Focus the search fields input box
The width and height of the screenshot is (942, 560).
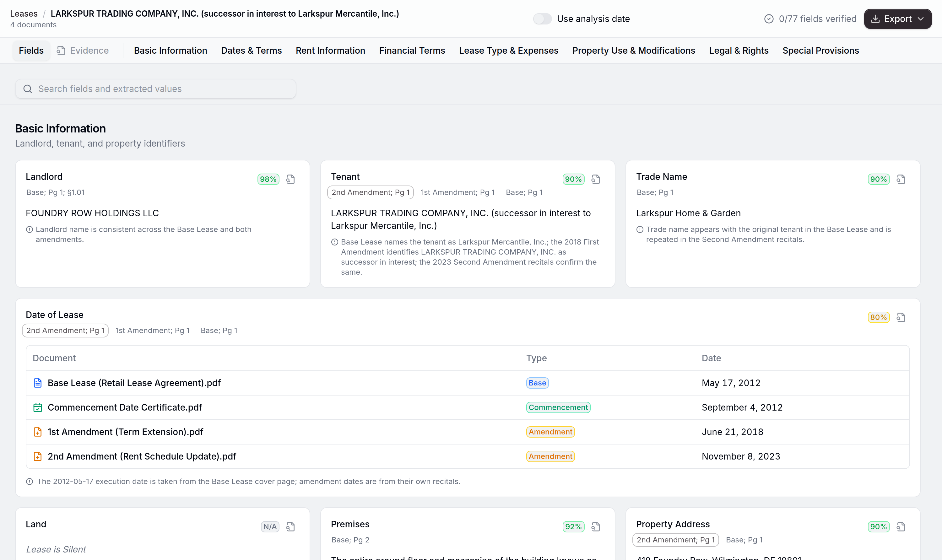click(x=155, y=89)
